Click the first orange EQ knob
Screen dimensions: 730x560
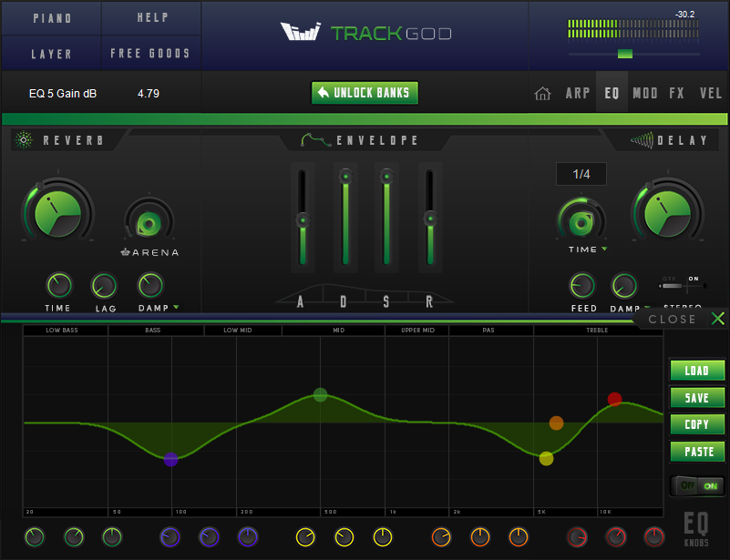click(x=441, y=537)
